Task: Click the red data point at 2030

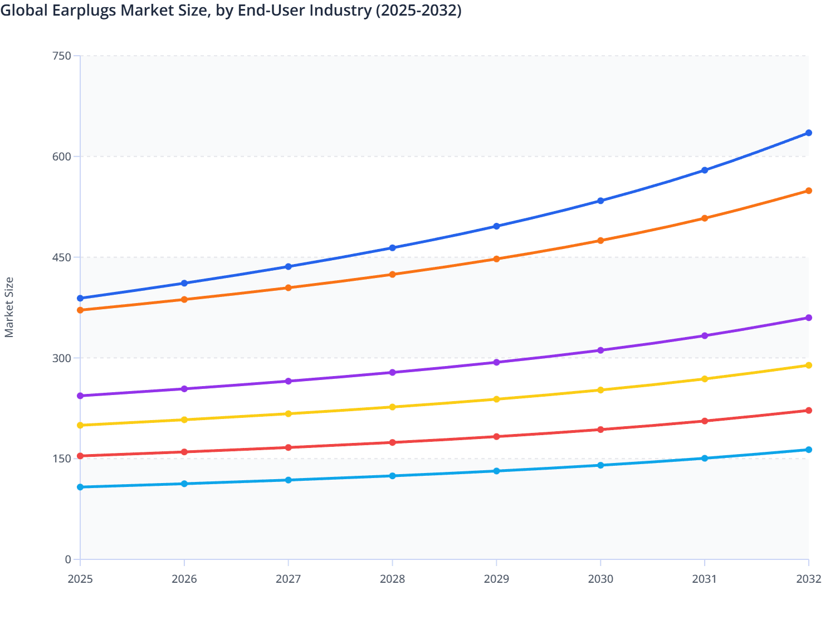Action: (x=600, y=430)
